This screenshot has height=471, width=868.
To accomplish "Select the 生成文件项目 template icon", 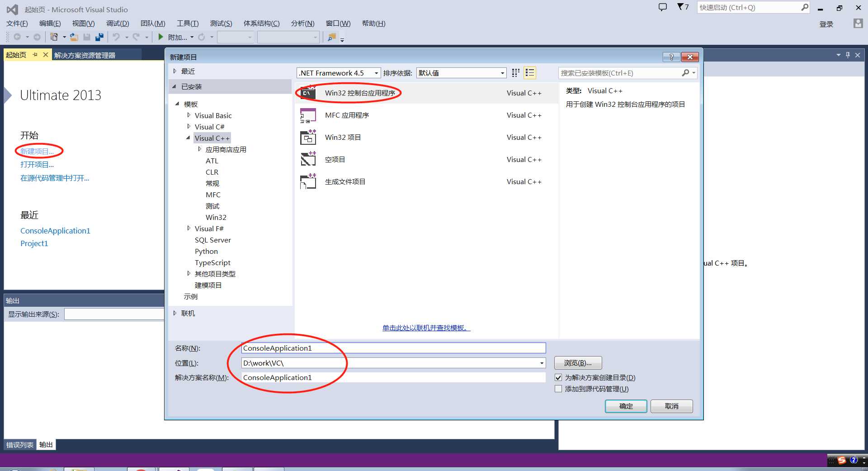I will [308, 182].
